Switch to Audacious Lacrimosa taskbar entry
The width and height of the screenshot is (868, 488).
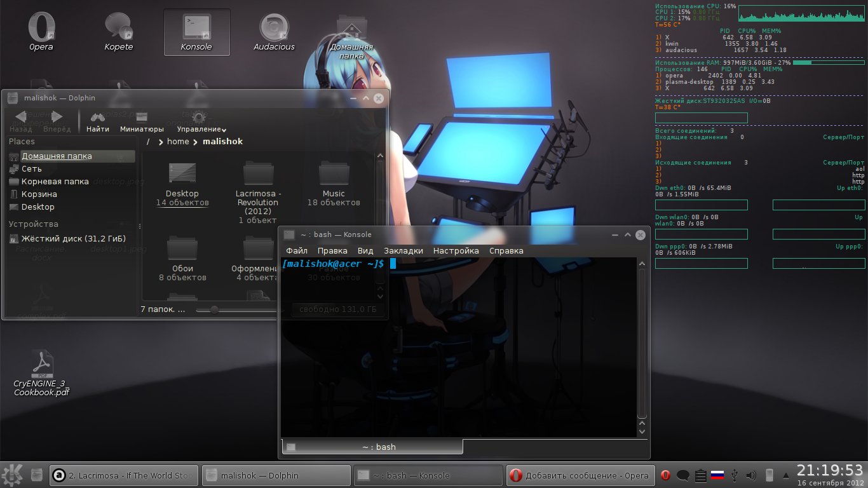coord(124,475)
